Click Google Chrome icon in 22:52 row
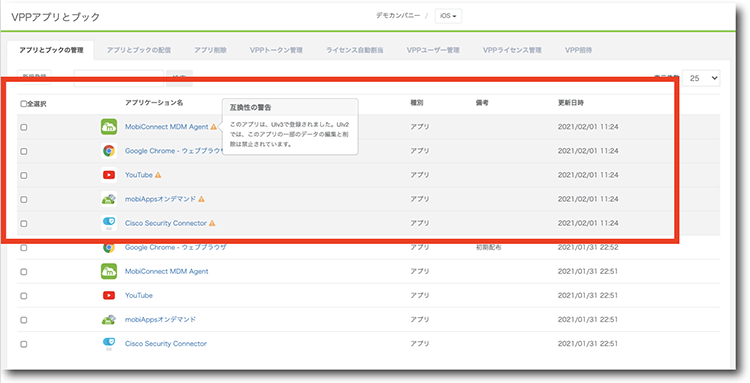The width and height of the screenshot is (750, 383). pos(109,248)
